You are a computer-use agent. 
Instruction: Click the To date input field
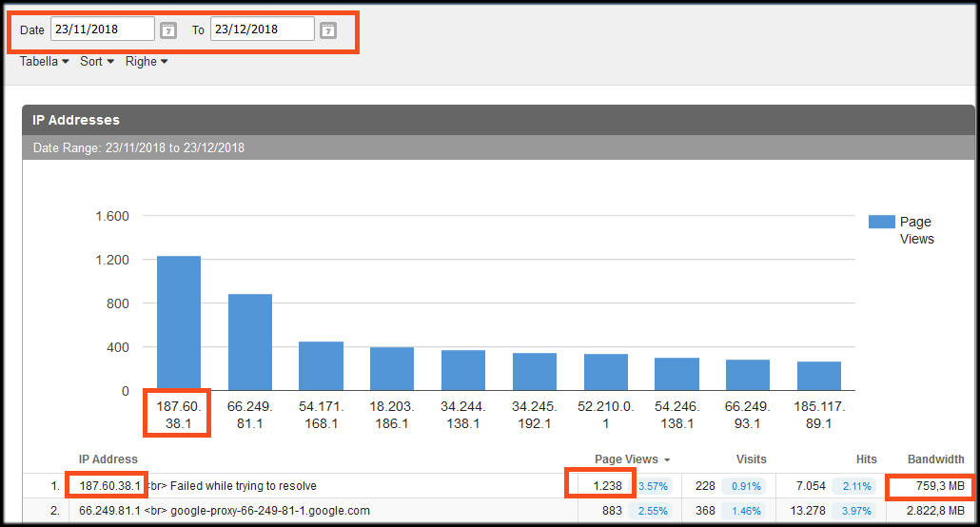tap(262, 29)
